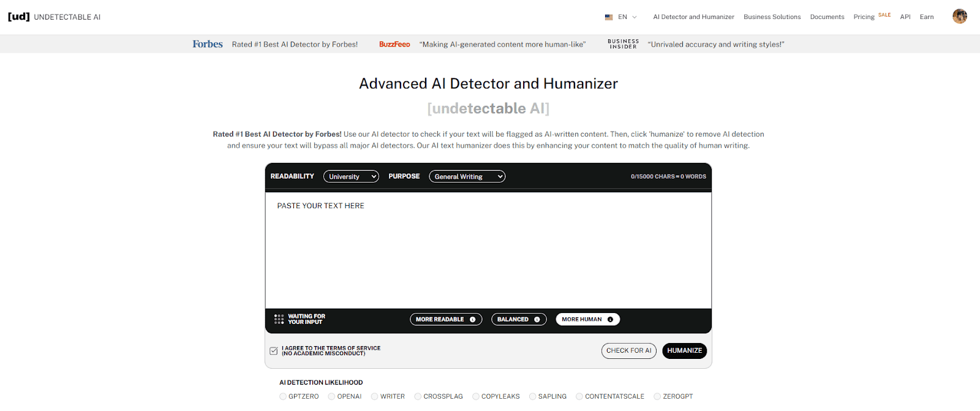The height and width of the screenshot is (411, 980).
Task: Choose the MORE HUMAN mode
Action: [x=587, y=319]
